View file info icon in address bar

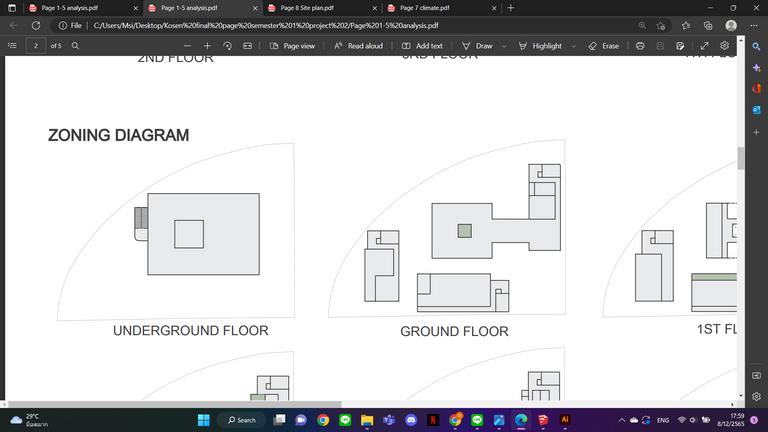63,25
